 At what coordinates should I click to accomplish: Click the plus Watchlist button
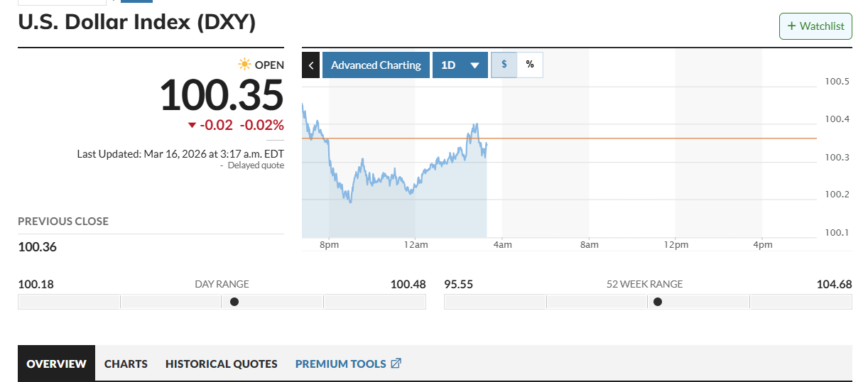815,26
